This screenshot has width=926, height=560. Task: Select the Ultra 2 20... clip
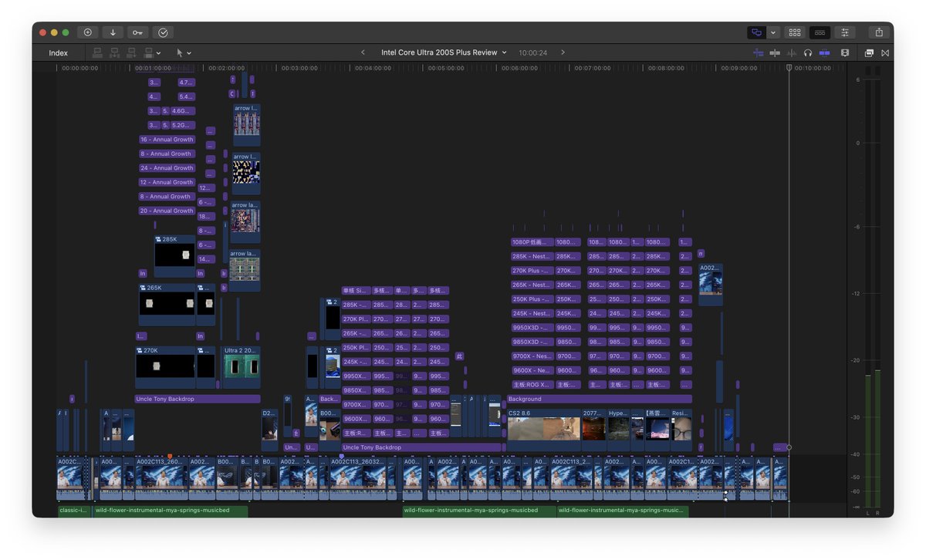(x=242, y=367)
